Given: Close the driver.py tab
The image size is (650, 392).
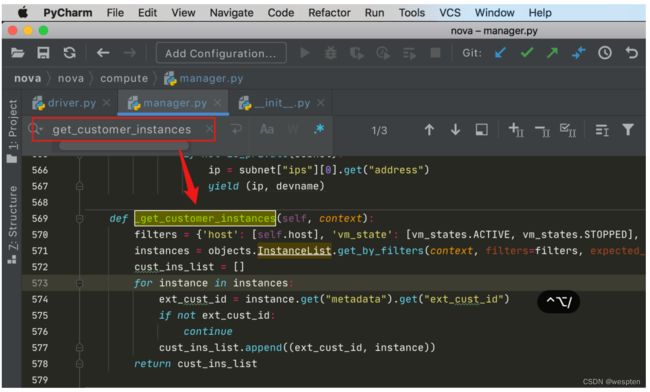Looking at the screenshot, I should [107, 103].
